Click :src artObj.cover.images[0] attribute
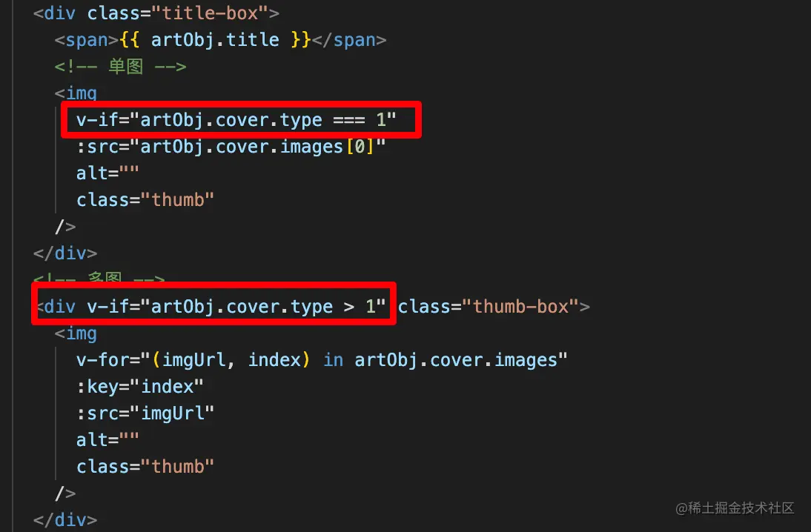The image size is (811, 532). (231, 147)
